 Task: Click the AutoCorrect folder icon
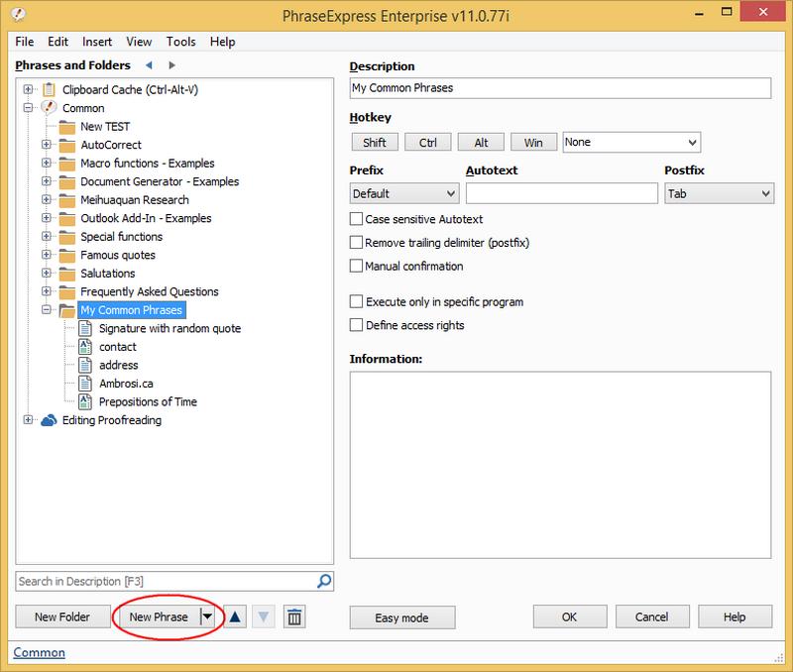[x=67, y=145]
